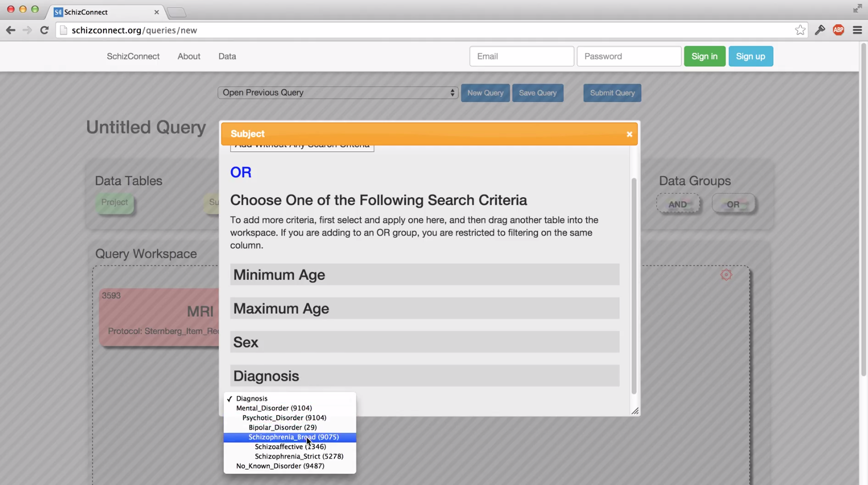Click the Subject dialog resize handle

tap(635, 411)
